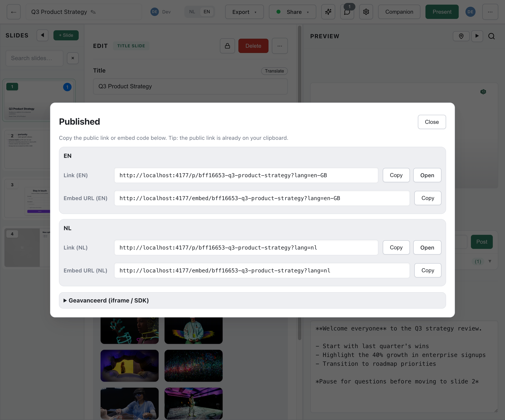The image size is (505, 420).
Task: Open the top-right more options menu
Action: pos(490,12)
